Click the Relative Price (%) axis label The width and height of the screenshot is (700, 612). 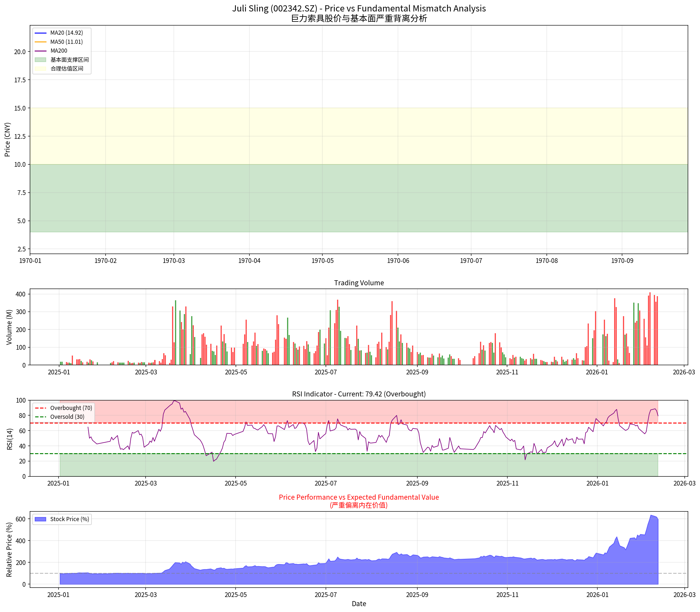tap(9, 549)
